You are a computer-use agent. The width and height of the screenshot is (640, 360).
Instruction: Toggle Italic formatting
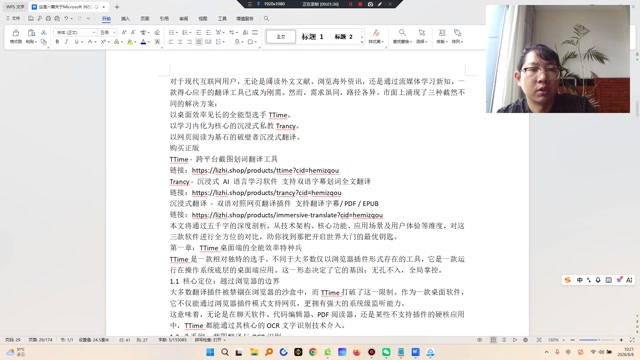coord(67,42)
